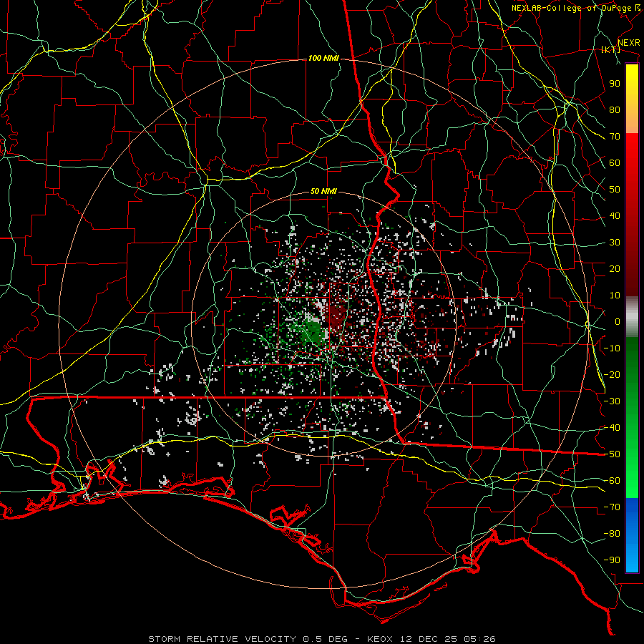Screen dimensions: 644x644
Task: Click the -10 value on velocity scale
Action: coord(612,348)
